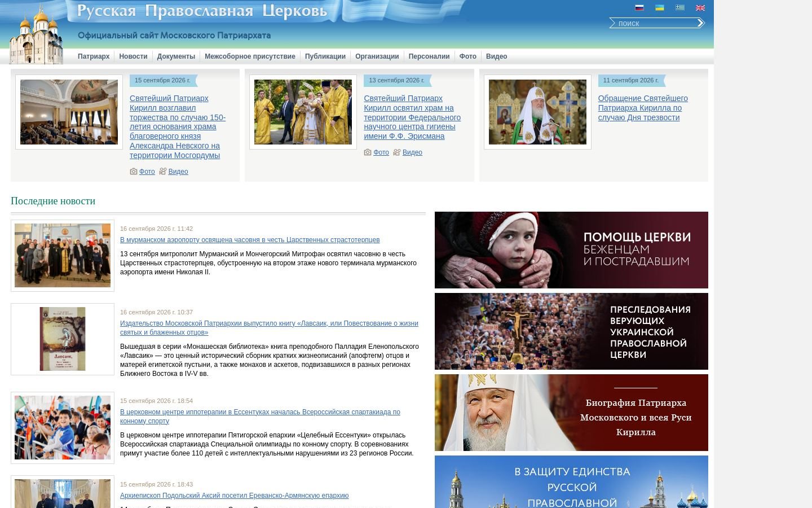Click date label 13 сентября 2026 г.
The height and width of the screenshot is (508, 812).
[x=396, y=80]
